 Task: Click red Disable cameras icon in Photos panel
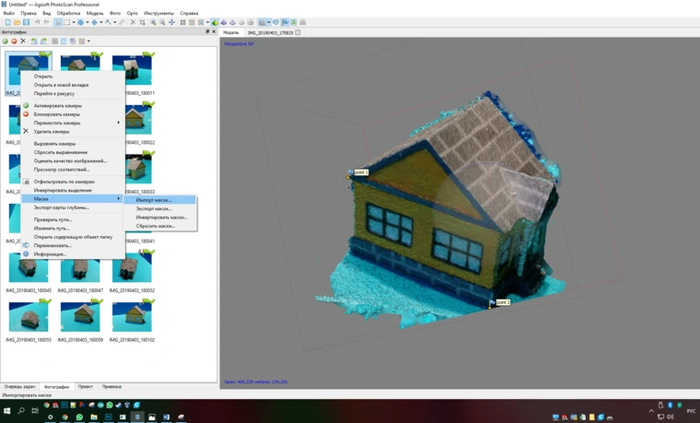click(14, 41)
